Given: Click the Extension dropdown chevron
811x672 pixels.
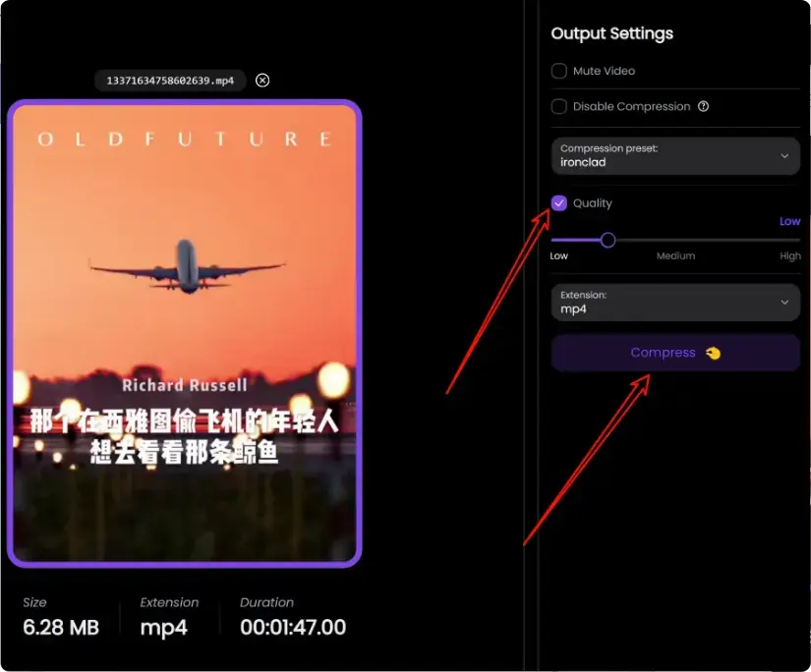Looking at the screenshot, I should point(785,302).
